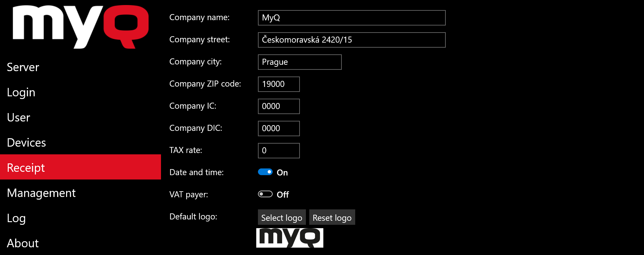Click the Company name text field

pos(352,18)
